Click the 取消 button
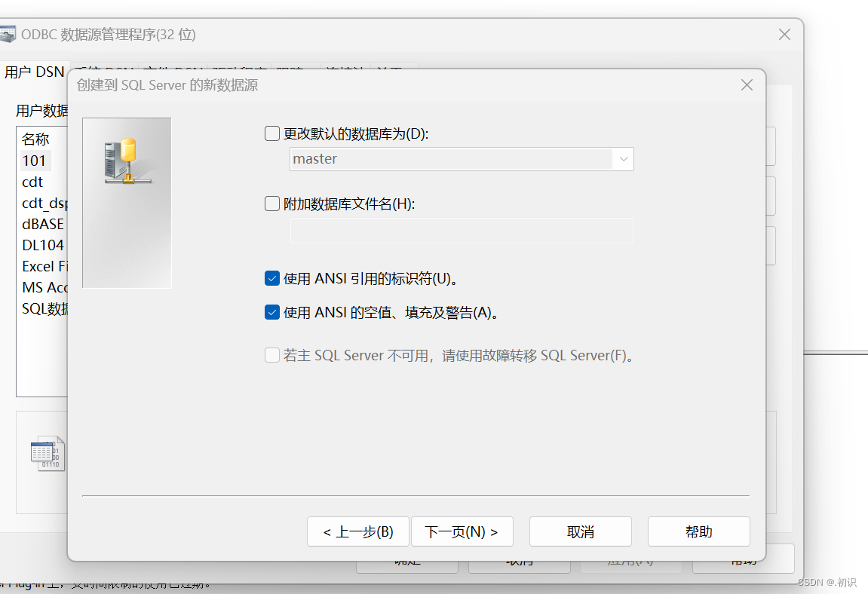The image size is (868, 594). (580, 531)
